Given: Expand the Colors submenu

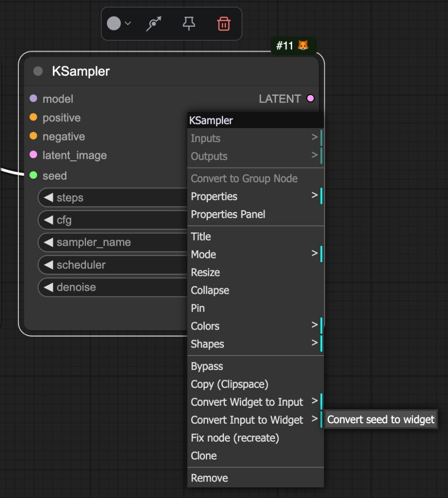Looking at the screenshot, I should (205, 326).
